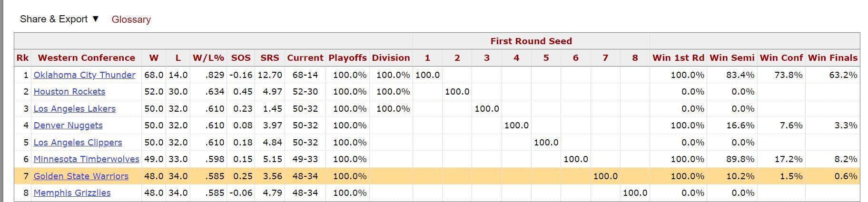Image resolution: width=868 pixels, height=202 pixels.
Task: Sort by SOS column header
Action: pyautogui.click(x=240, y=58)
